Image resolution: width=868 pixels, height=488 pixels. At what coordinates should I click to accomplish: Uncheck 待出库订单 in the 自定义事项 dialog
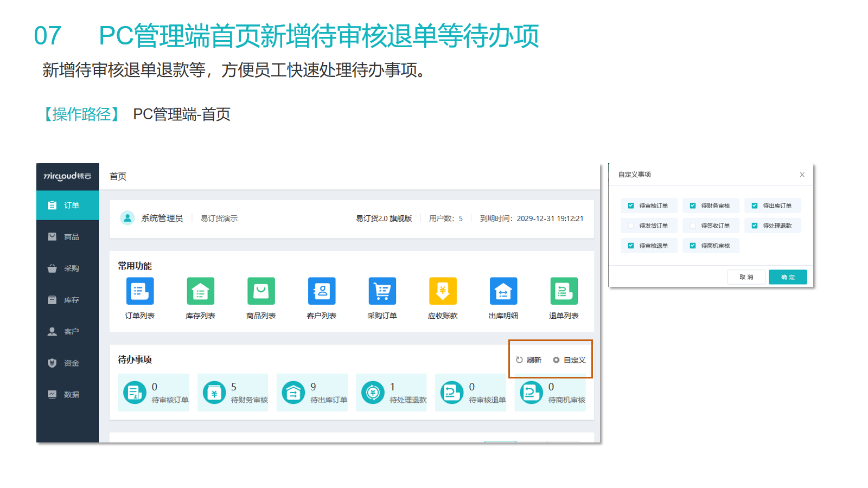tap(755, 206)
